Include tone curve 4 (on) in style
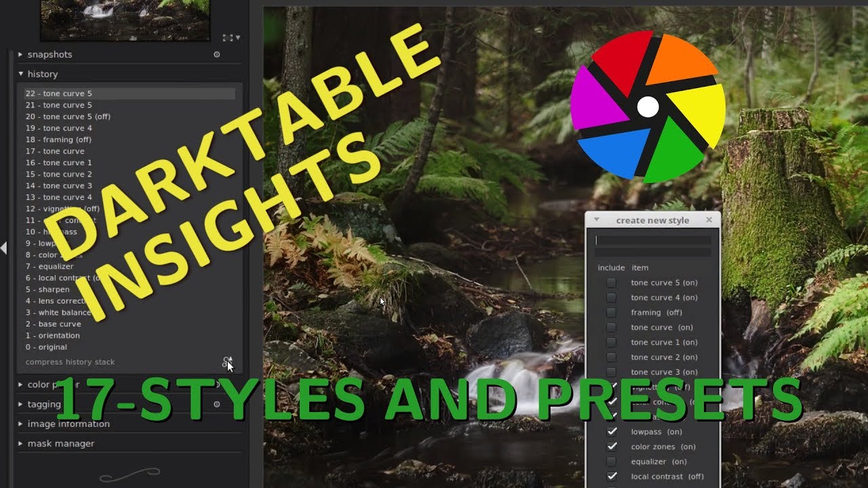 coord(612,298)
